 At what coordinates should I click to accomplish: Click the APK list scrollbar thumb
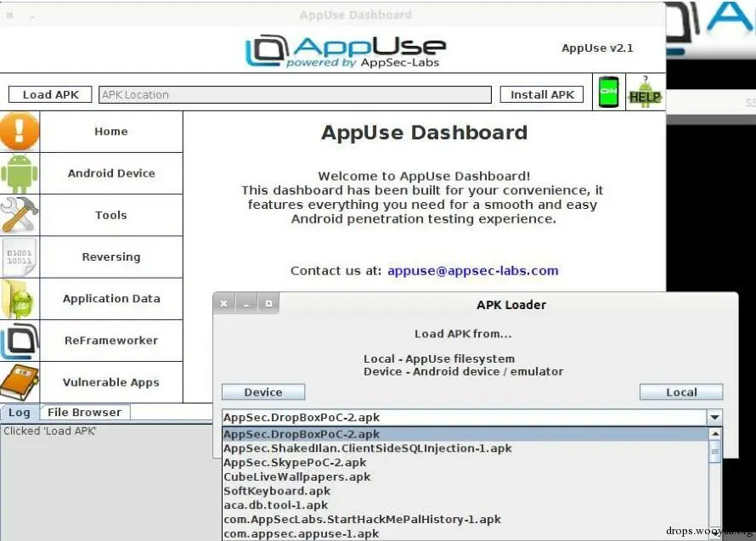pyautogui.click(x=715, y=452)
